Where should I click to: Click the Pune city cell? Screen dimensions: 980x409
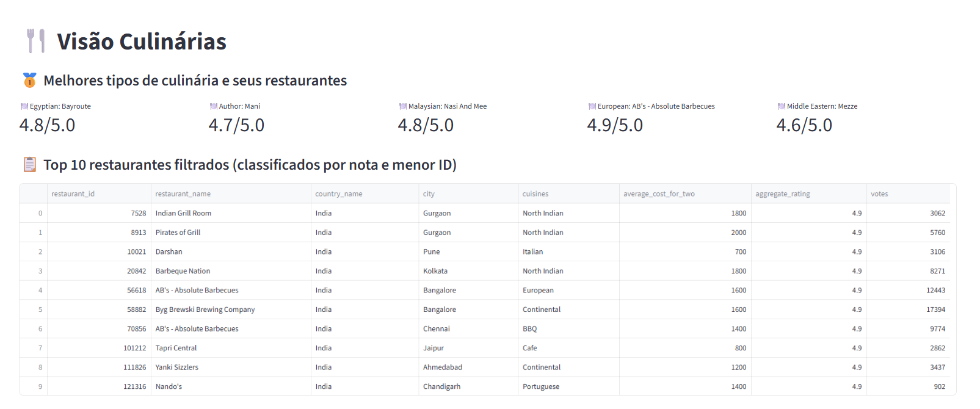coord(468,252)
